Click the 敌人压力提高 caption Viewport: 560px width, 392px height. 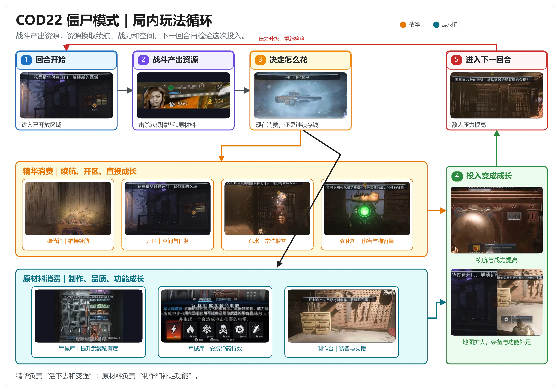469,125
